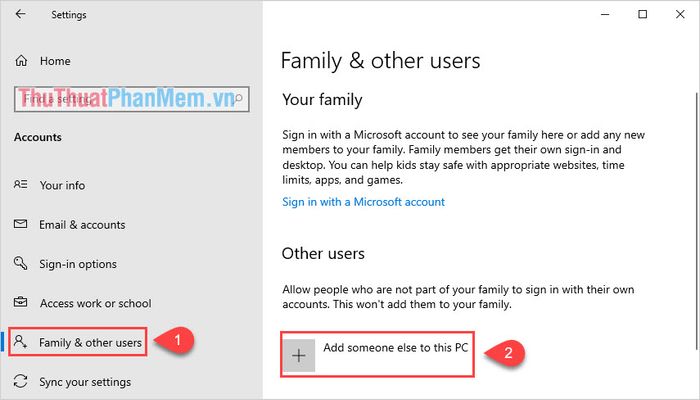The image size is (700, 400).
Task: Click the Email & accounts envelope icon
Action: (x=21, y=224)
